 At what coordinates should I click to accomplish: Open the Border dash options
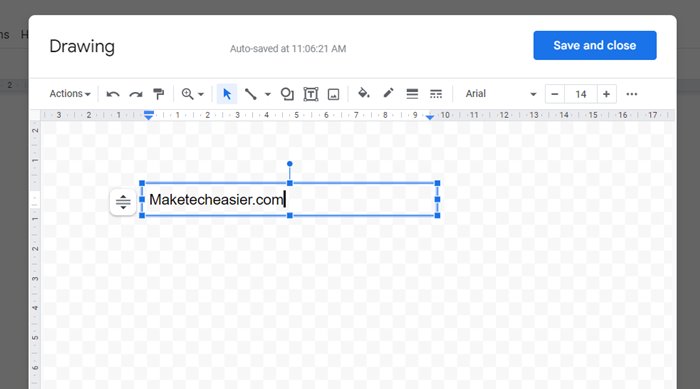[x=436, y=94]
